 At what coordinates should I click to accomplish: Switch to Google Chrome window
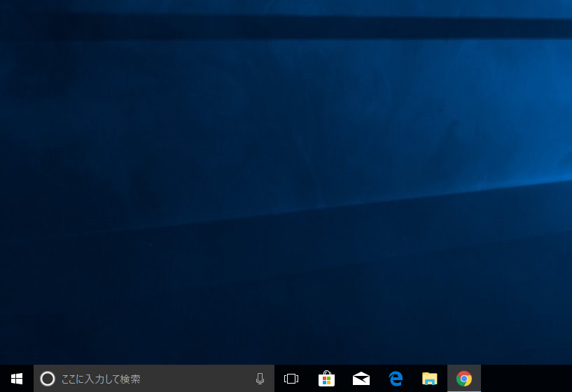point(464,379)
